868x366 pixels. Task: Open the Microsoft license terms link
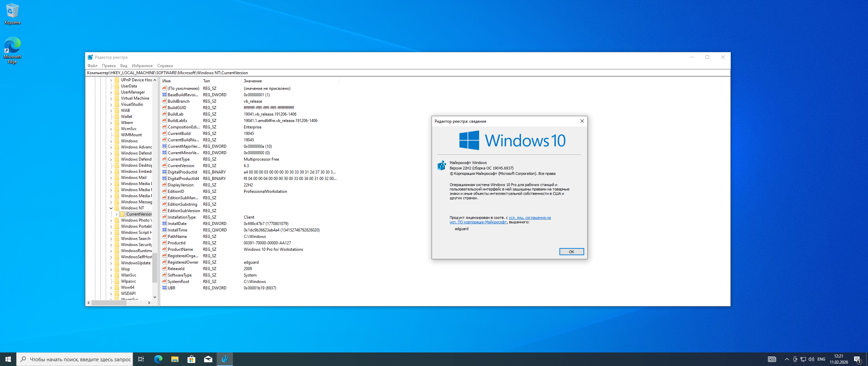pos(530,218)
